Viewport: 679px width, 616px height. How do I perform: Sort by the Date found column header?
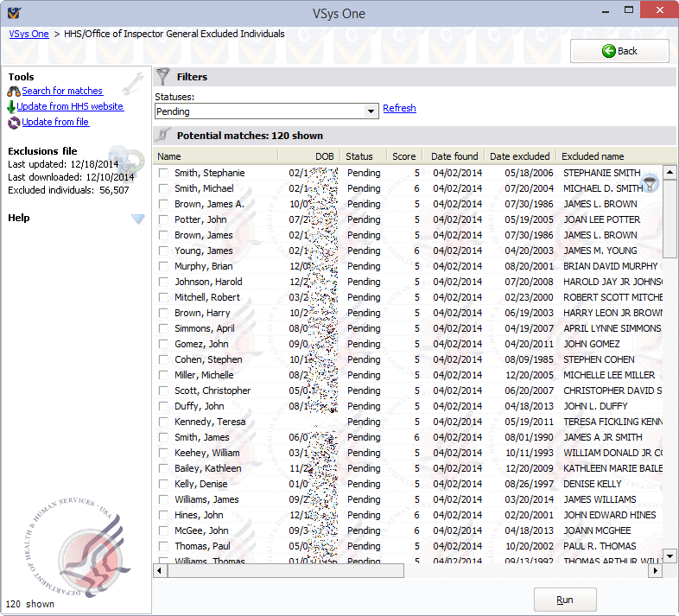pyautogui.click(x=454, y=156)
